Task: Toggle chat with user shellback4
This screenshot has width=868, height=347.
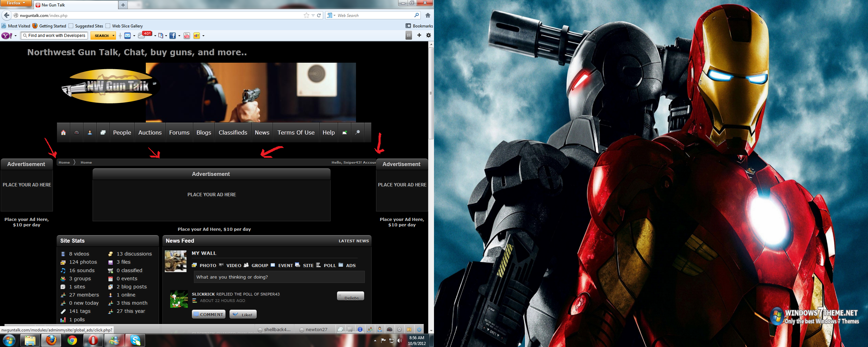Action: (x=274, y=329)
